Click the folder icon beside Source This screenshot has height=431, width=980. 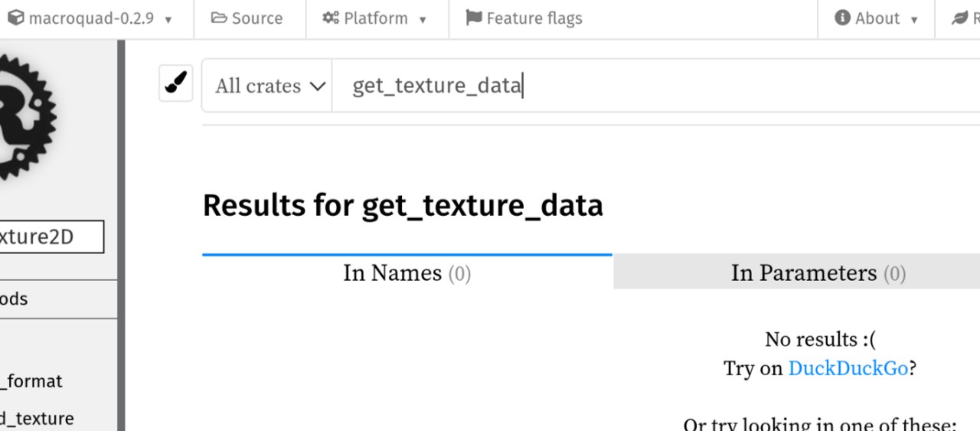pos(219,18)
